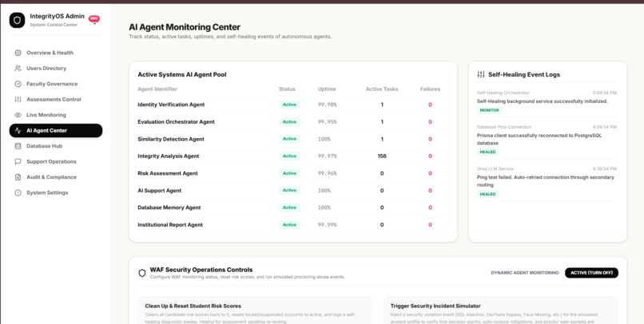Go to Support Operations
Viewport: 644px width, 324px height.
tap(56, 161)
